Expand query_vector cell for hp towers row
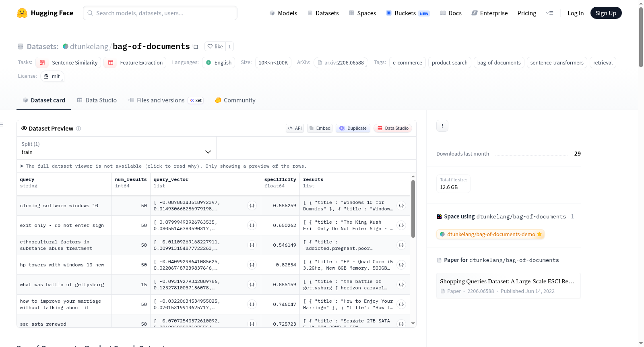The width and height of the screenshot is (644, 347). coord(252,265)
